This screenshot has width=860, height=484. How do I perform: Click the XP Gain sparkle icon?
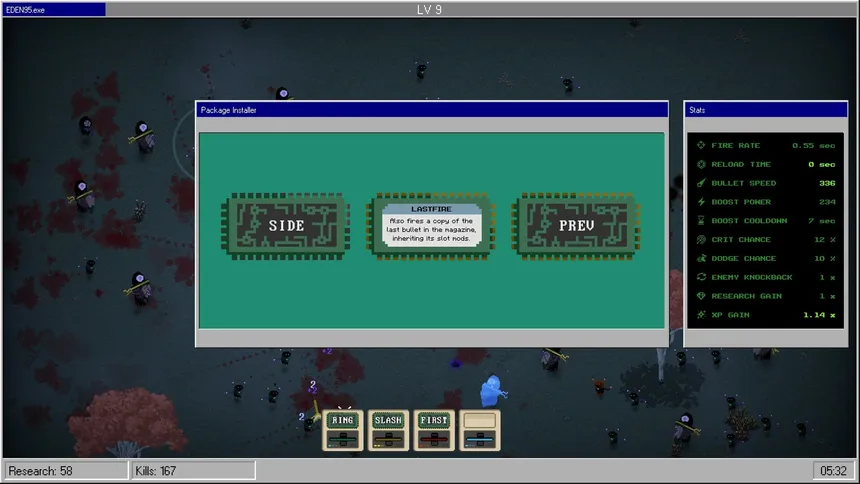pos(701,314)
